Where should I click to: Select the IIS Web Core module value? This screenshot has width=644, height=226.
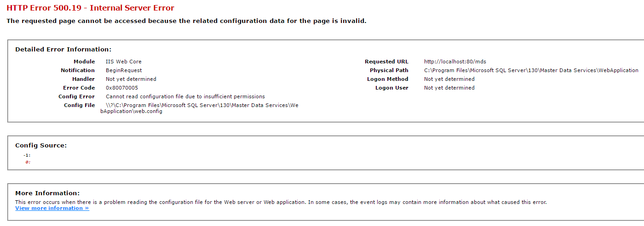(x=124, y=62)
